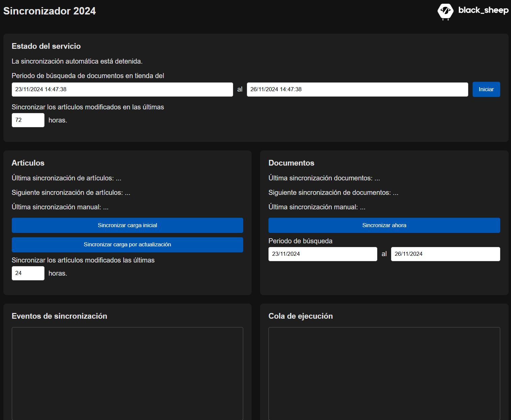Image resolution: width=511 pixels, height=420 pixels.
Task: Click 'Periodo de búsqueda de documentos en tienda del' label
Action: click(88, 76)
